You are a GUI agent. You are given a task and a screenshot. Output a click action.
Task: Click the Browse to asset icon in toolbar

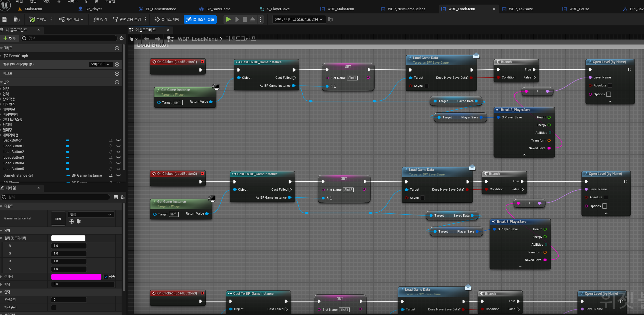coord(17,19)
